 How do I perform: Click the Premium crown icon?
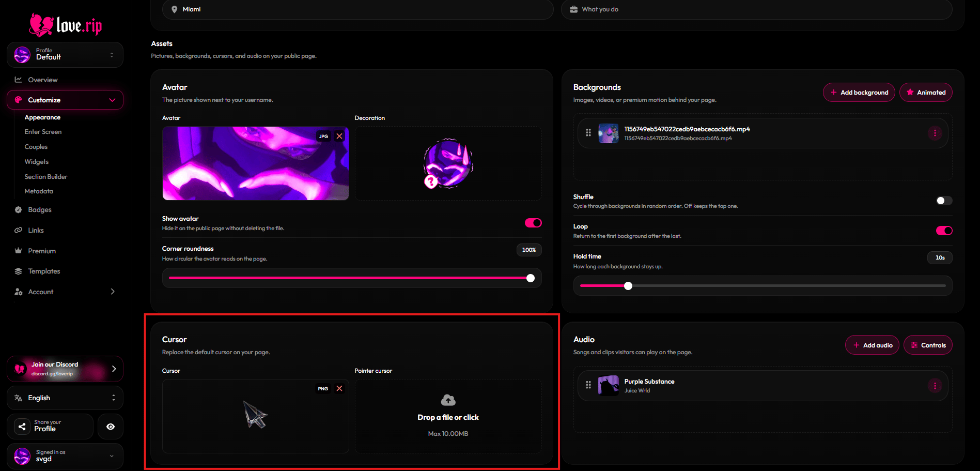[18, 251]
